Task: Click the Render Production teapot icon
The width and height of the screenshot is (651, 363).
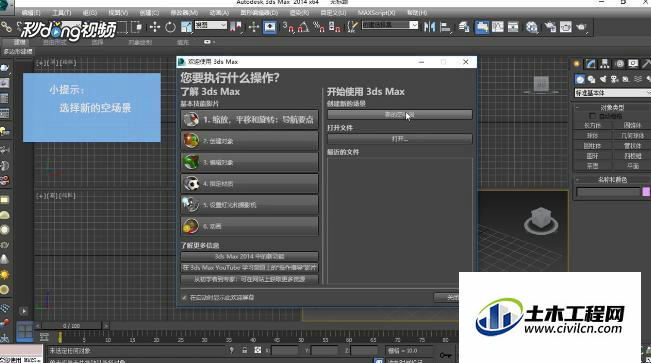Action: pyautogui.click(x=581, y=27)
